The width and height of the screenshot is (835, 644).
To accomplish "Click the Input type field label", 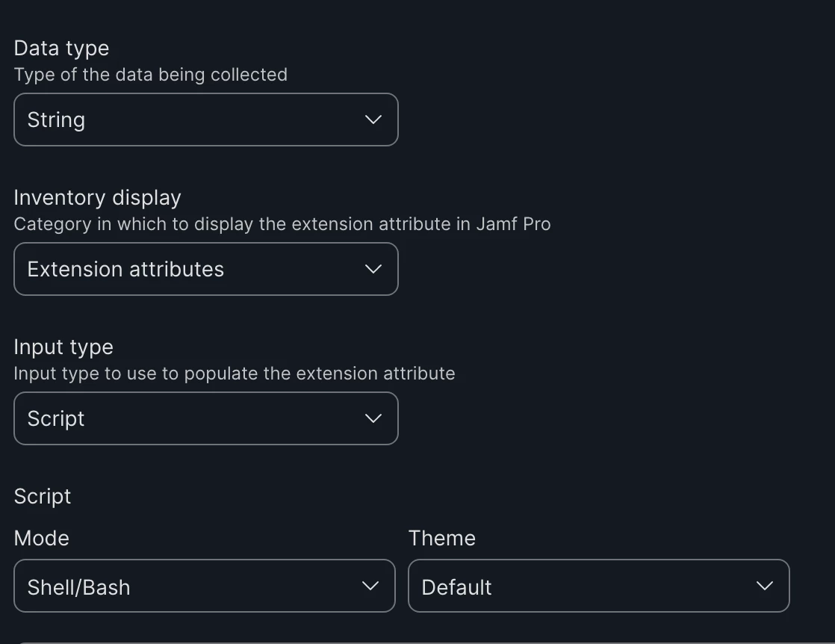I will (63, 347).
